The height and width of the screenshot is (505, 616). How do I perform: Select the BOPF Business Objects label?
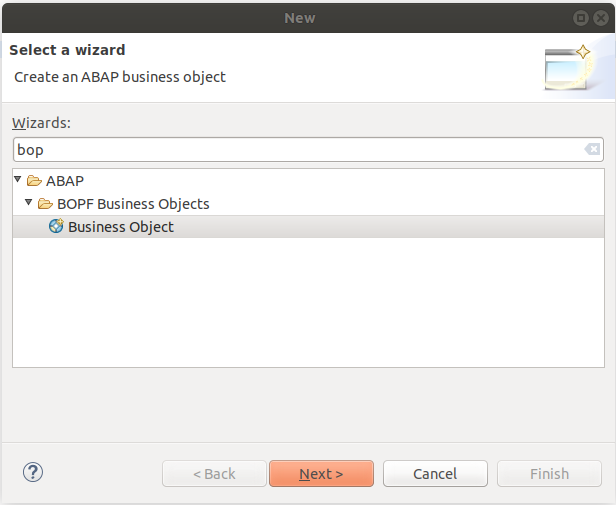(133, 204)
